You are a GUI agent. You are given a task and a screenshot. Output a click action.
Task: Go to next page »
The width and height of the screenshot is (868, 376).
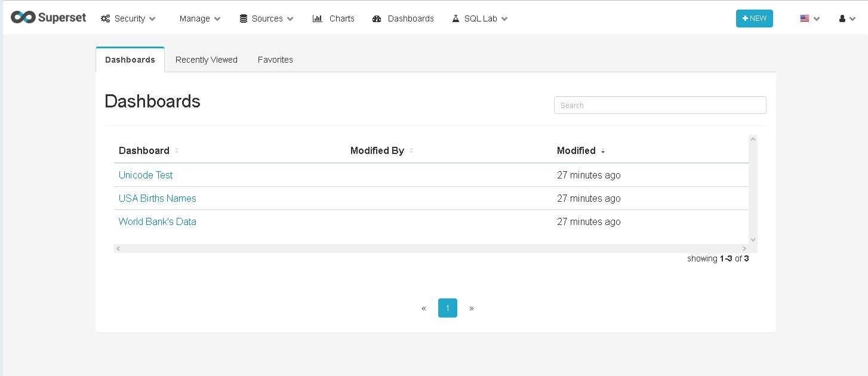[x=472, y=308]
